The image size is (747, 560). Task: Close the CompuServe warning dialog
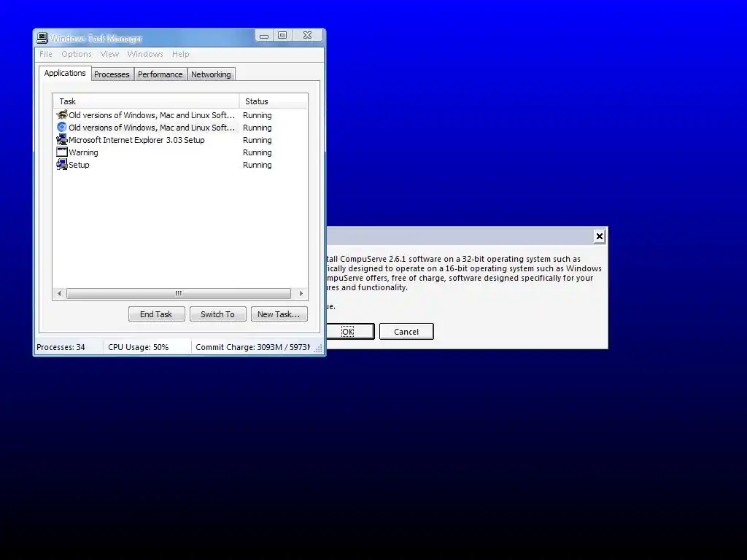[600, 236]
